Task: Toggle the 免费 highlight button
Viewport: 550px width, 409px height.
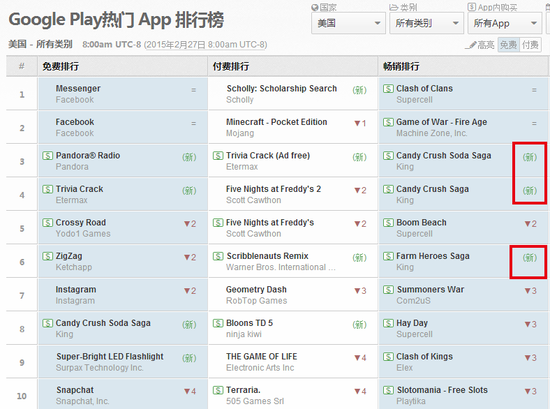Action: coord(508,45)
